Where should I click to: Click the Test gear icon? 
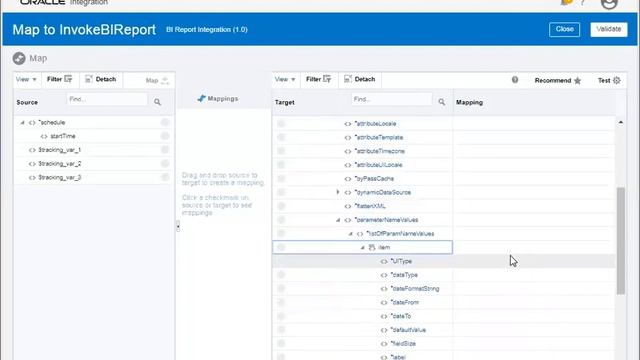[x=617, y=80]
